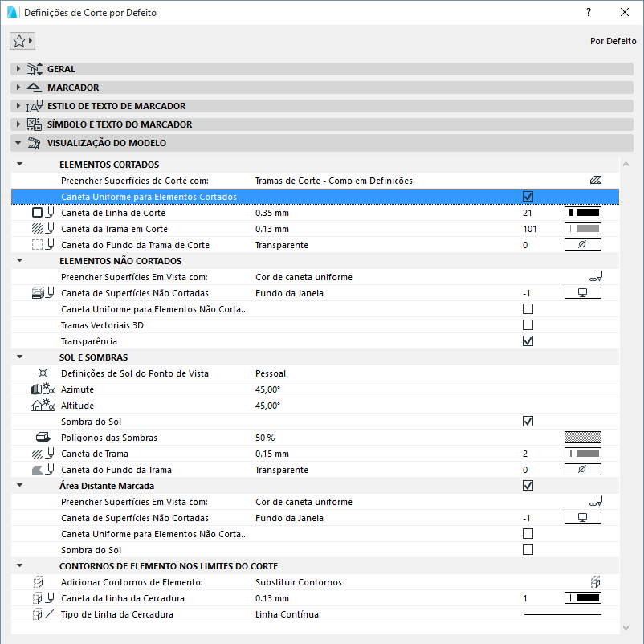This screenshot has width=644, height=644.
Task: Click the list scroll up arrow
Action: pos(626,164)
